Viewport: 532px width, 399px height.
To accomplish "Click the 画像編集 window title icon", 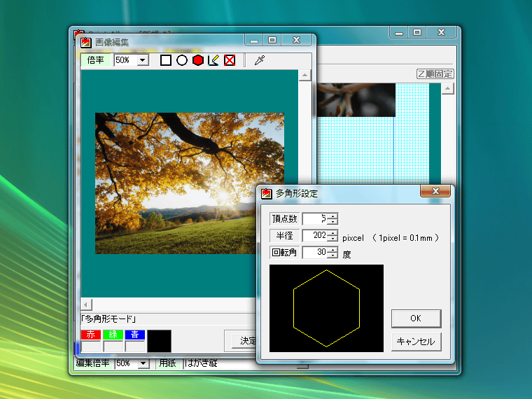I will pyautogui.click(x=86, y=43).
